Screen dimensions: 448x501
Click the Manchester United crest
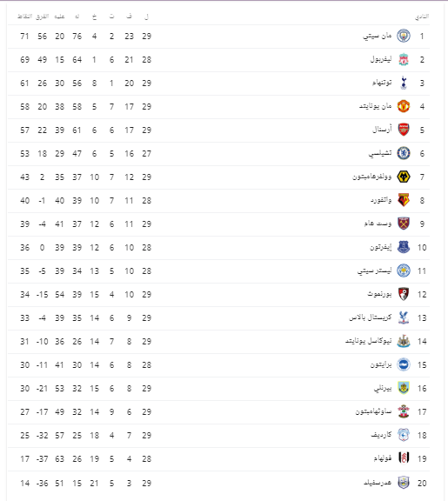point(404,106)
